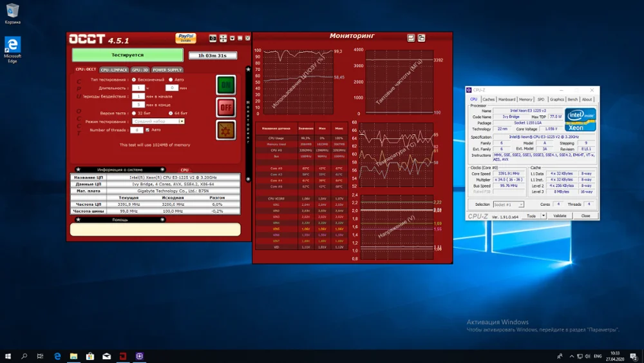Viewport: 644px width, 363px height.
Task: Click the CPU VCORE row in sensor table
Action: tap(301, 199)
